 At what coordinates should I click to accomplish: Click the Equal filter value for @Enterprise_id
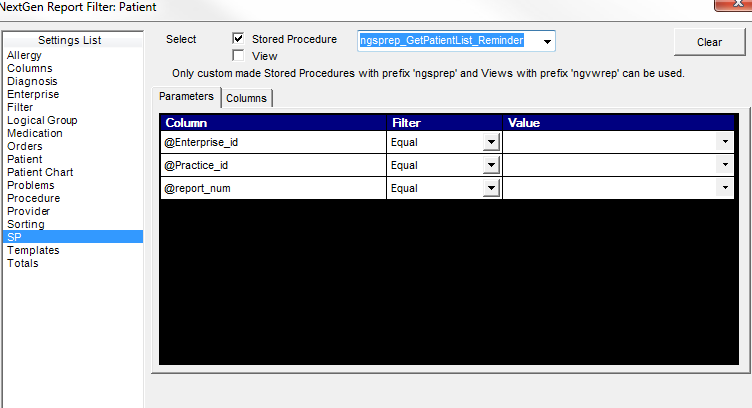tap(404, 142)
